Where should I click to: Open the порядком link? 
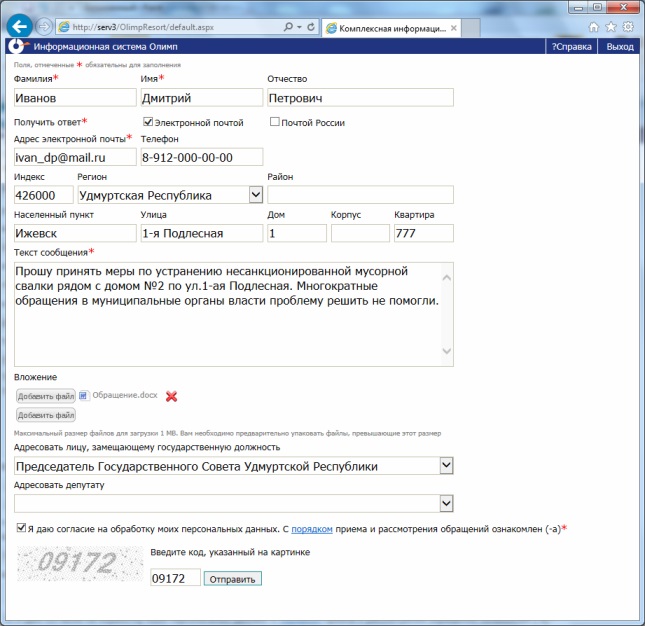[311, 528]
